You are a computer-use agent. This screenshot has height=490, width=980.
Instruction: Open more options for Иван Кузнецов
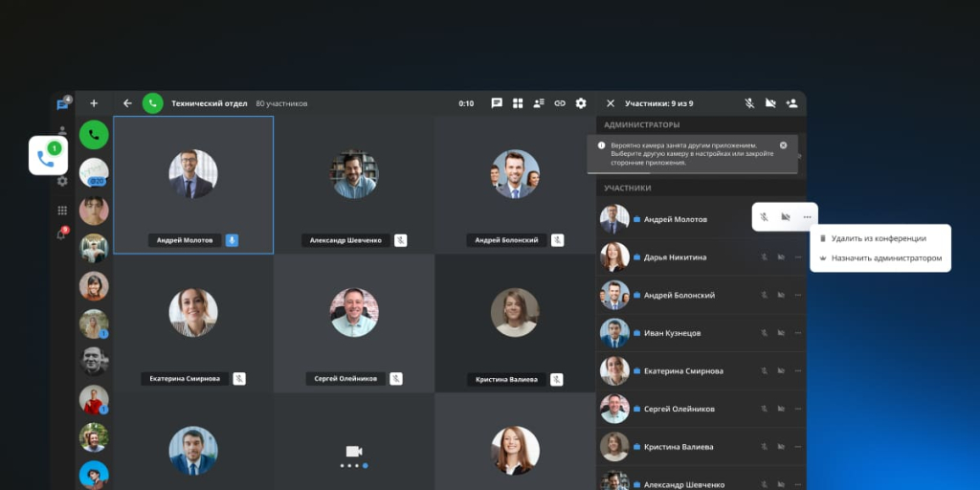(x=797, y=333)
